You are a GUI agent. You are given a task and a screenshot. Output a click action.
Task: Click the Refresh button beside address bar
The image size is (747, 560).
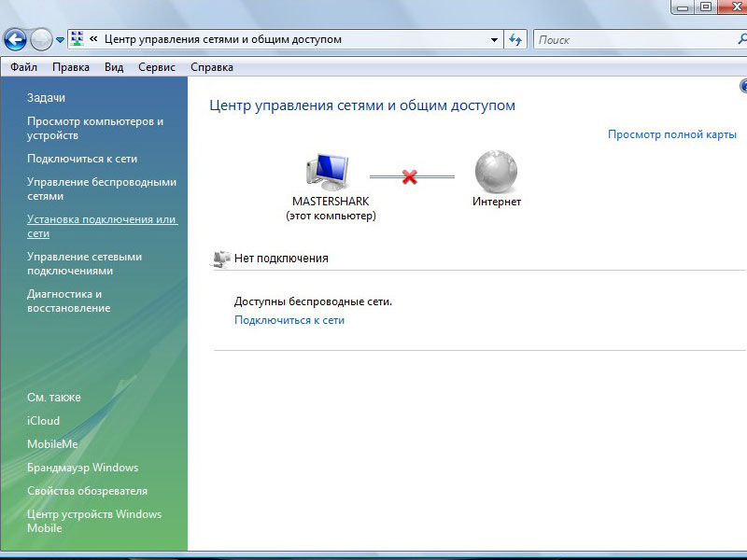515,39
